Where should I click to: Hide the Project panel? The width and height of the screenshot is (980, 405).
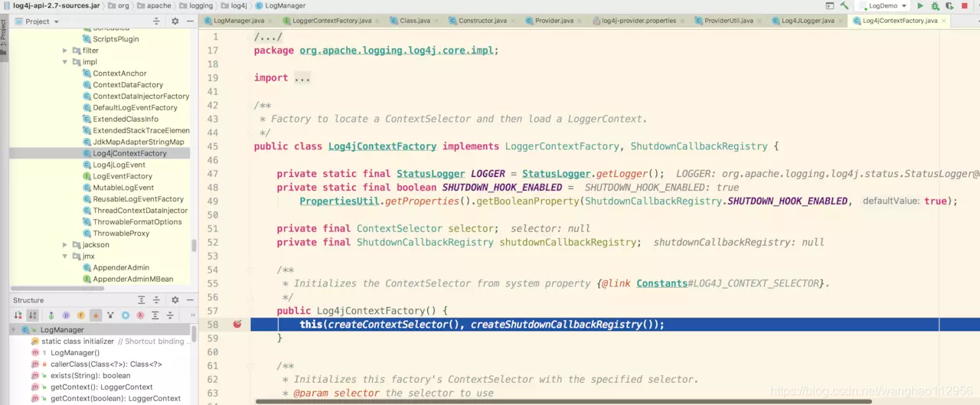point(189,21)
